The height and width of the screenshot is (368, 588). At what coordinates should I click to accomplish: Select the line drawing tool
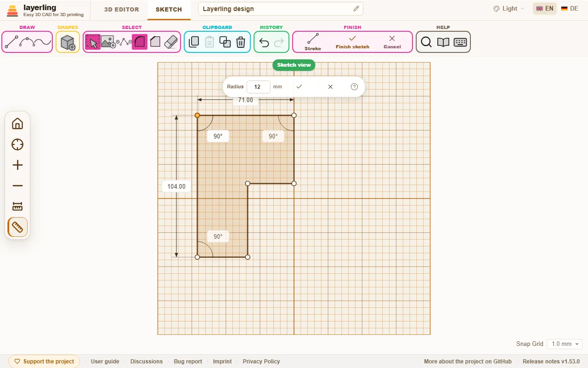[x=11, y=42]
